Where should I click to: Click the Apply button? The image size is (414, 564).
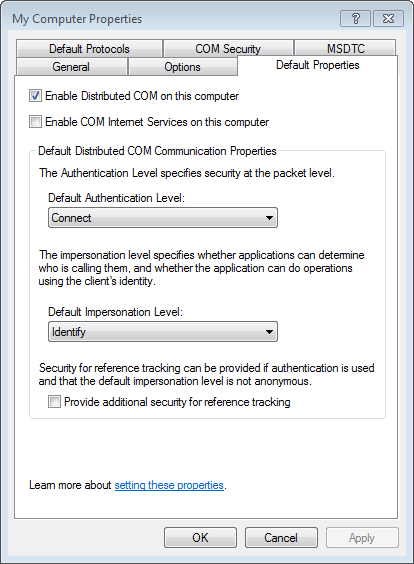pos(362,538)
